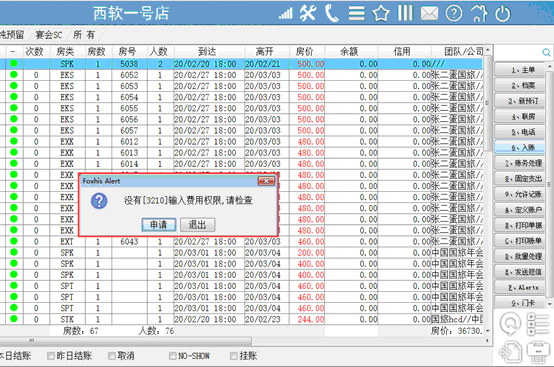
Task: Open the three-line hamburger menu icon
Action: (356, 13)
